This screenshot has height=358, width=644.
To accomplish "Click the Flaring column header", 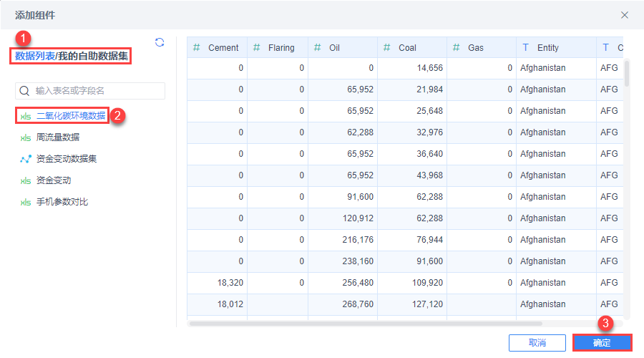I will tap(281, 48).
